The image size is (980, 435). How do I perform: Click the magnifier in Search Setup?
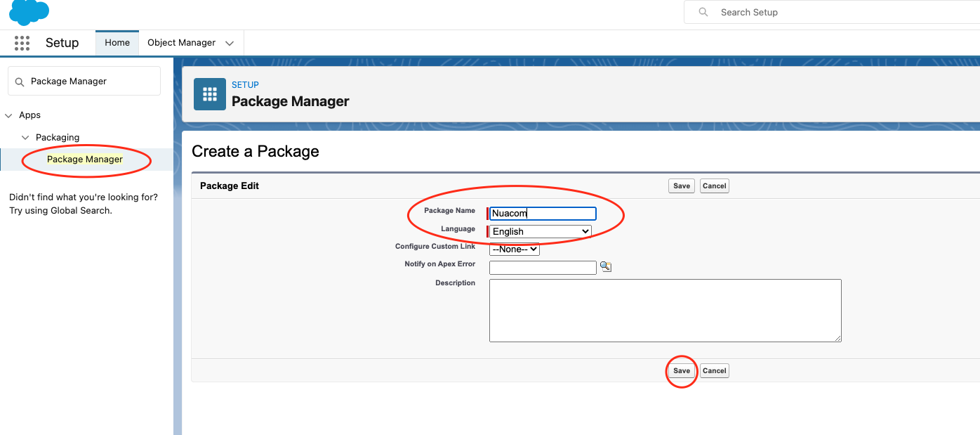(x=703, y=12)
